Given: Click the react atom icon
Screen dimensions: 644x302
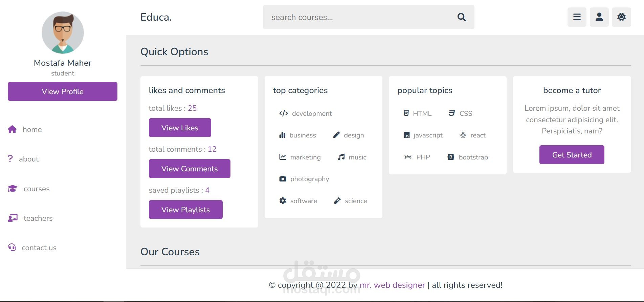Looking at the screenshot, I should click(463, 135).
